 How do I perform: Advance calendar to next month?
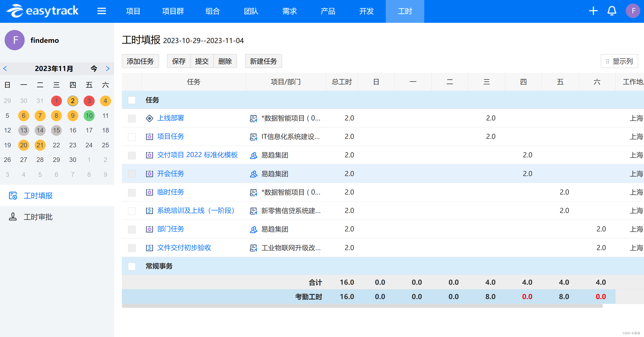click(x=108, y=68)
